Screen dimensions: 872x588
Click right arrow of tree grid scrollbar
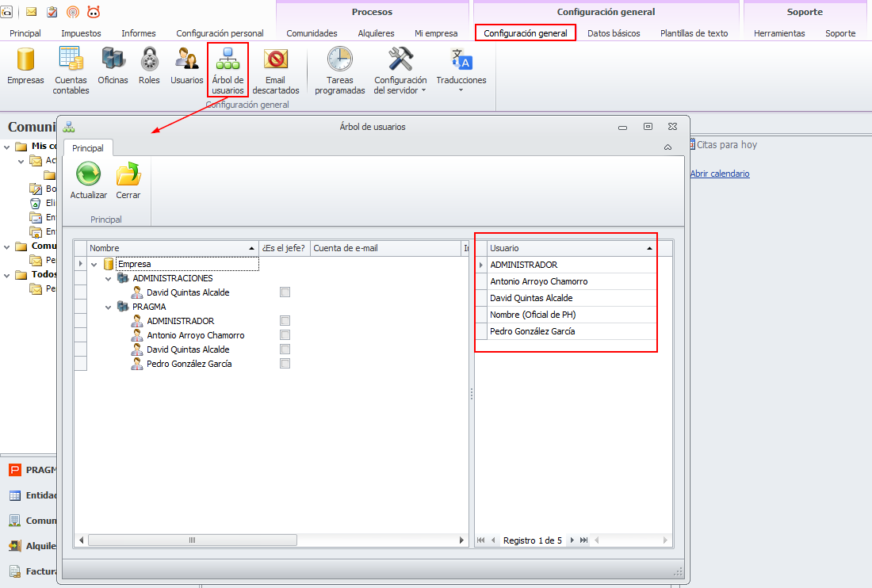click(x=461, y=540)
